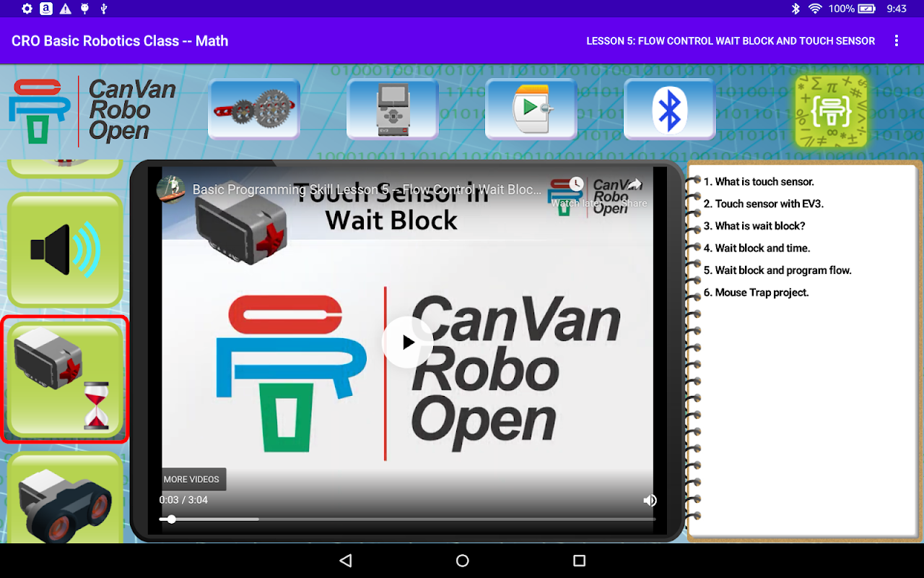Image resolution: width=924 pixels, height=578 pixels.
Task: Tap the CanVan Robo Open logo
Action: 92,110
